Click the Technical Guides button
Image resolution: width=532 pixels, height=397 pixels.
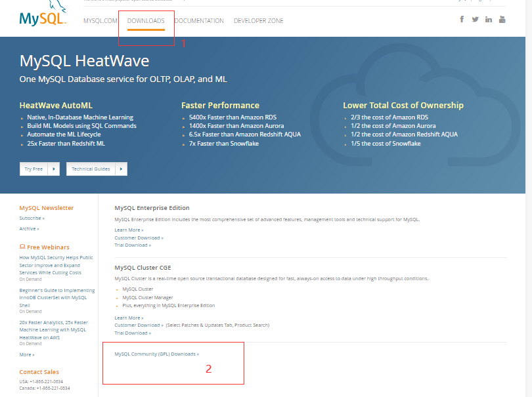(97, 169)
